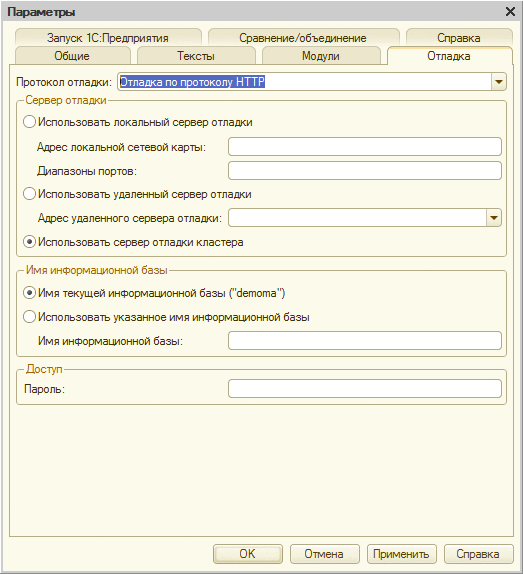This screenshot has width=523, height=574.
Task: Click the Отмена button
Action: [x=324, y=554]
